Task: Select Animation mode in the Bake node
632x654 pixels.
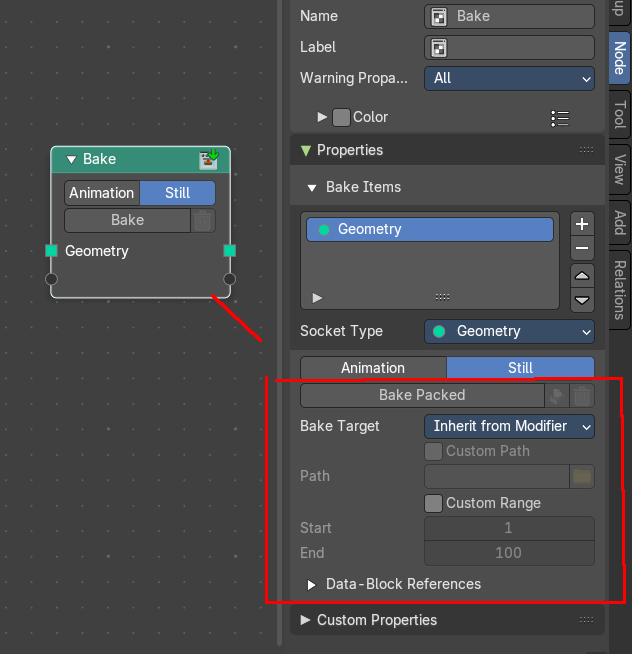Action: click(102, 193)
